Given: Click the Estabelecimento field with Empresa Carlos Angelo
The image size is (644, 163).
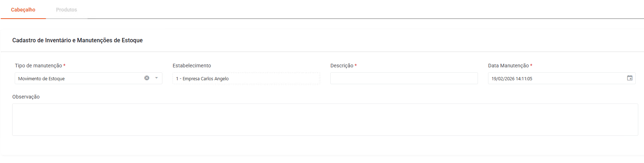Looking at the screenshot, I should click(x=246, y=78).
